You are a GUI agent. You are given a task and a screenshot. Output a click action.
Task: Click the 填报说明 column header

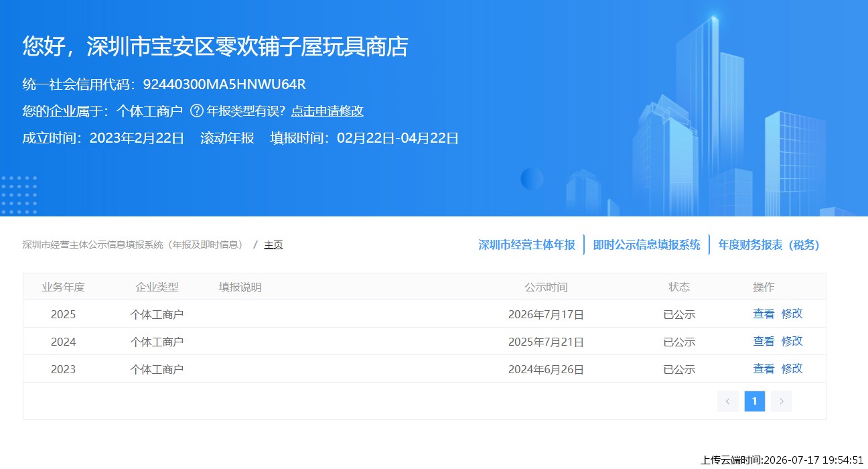pos(240,287)
